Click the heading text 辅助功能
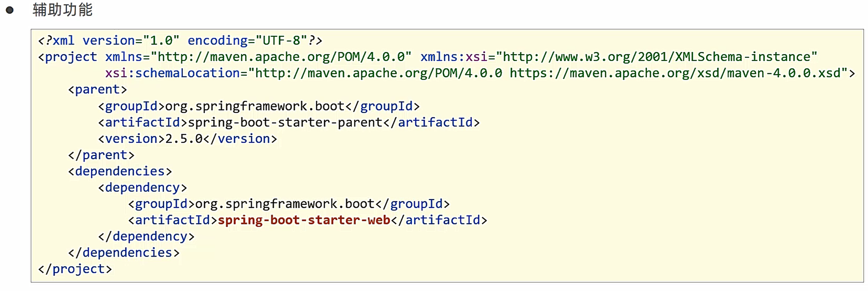Image resolution: width=868 pixels, height=291 pixels. coord(63,9)
